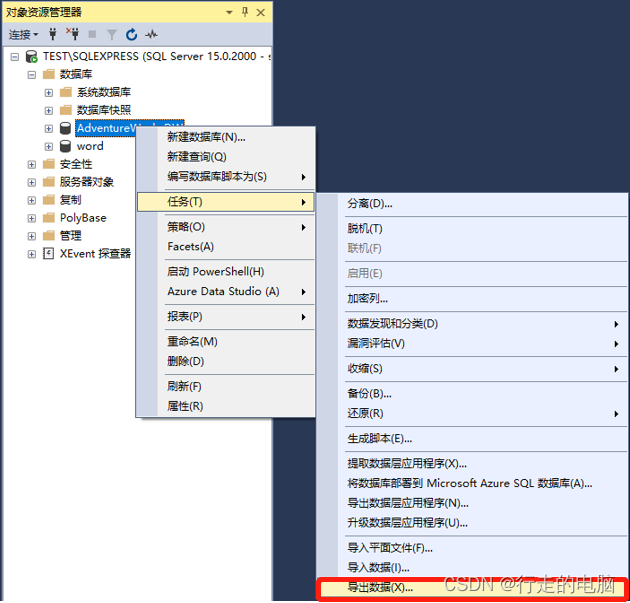Open the 连接 dropdown button
The width and height of the screenshot is (630, 603).
pyautogui.click(x=23, y=35)
